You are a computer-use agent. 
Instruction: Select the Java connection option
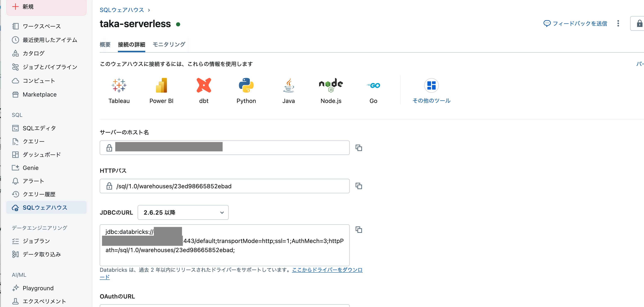tap(288, 90)
